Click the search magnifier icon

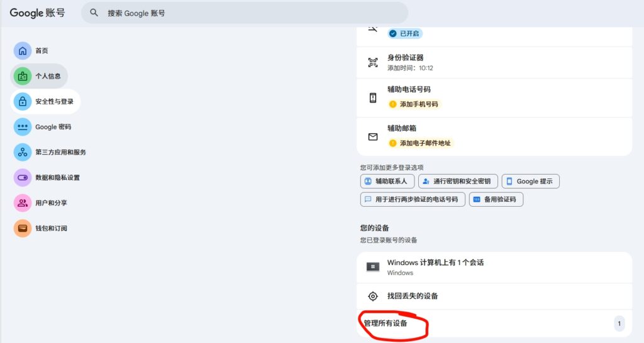(94, 13)
